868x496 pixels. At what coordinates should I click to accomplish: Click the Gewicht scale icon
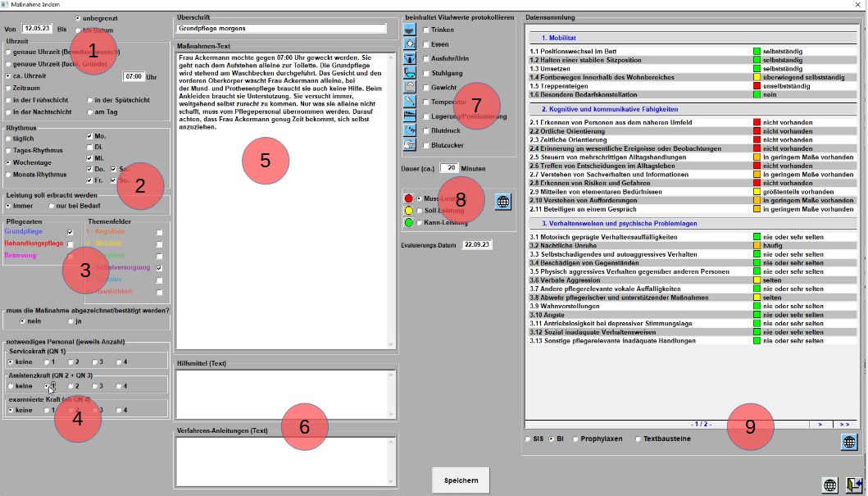pos(410,88)
